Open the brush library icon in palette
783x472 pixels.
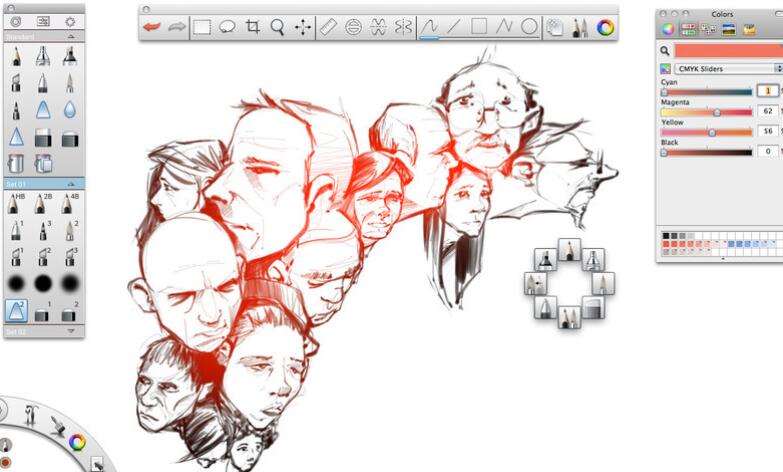[43, 21]
